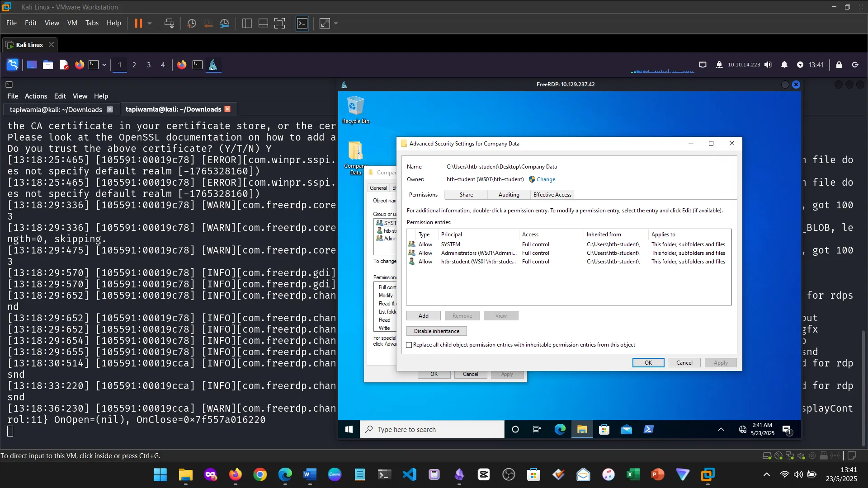Open PowerShell from the remote Windows taskbar
This screenshot has height=488, width=868.
click(x=648, y=429)
